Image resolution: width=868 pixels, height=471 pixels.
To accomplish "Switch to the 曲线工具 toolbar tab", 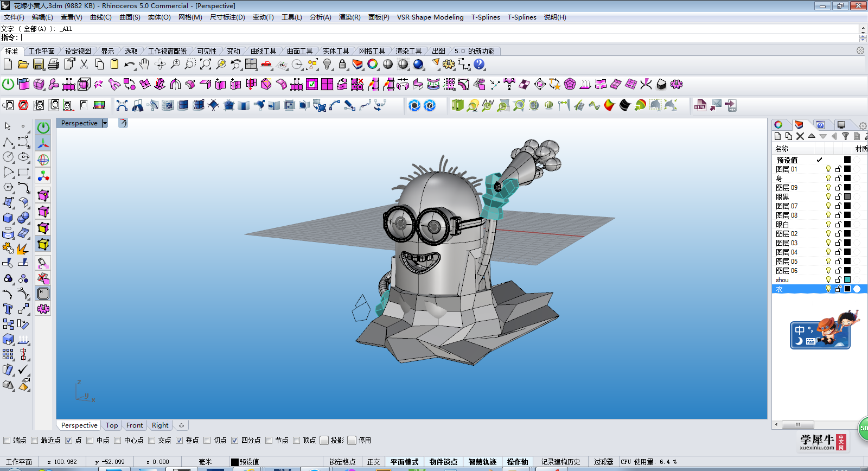I will (x=263, y=51).
